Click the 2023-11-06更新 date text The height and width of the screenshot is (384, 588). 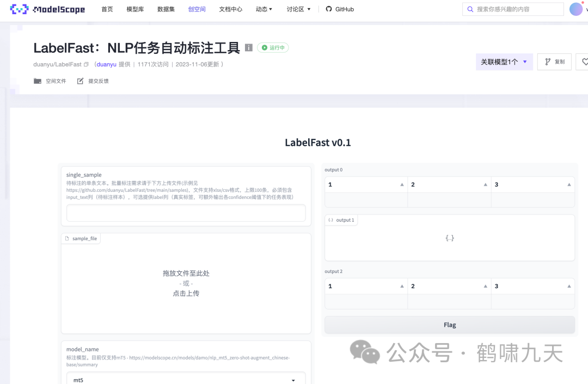click(197, 64)
